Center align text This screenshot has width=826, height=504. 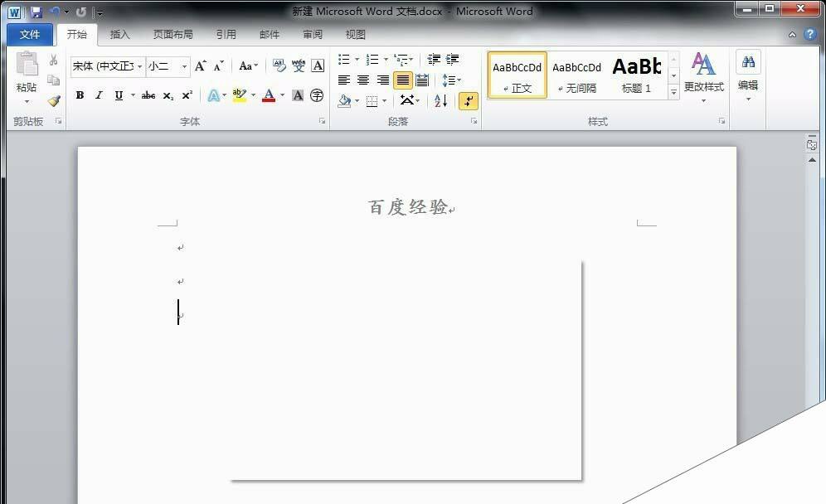[x=363, y=80]
